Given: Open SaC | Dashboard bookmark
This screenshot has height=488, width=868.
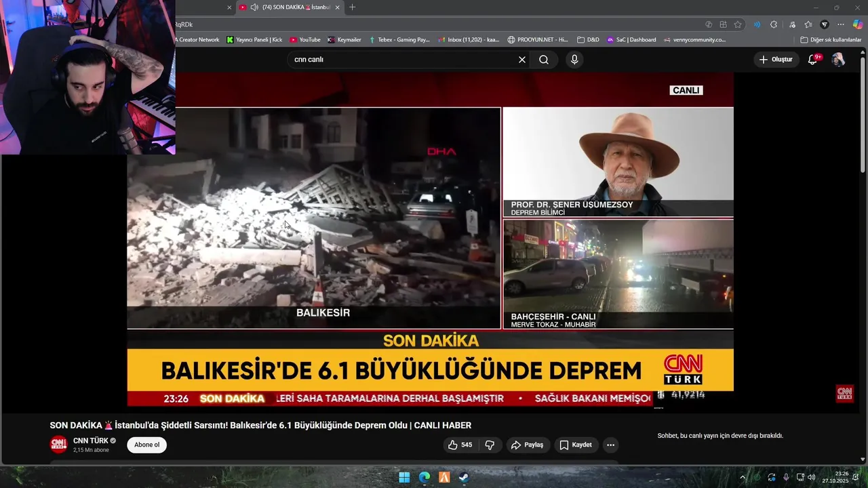Looking at the screenshot, I should (631, 40).
